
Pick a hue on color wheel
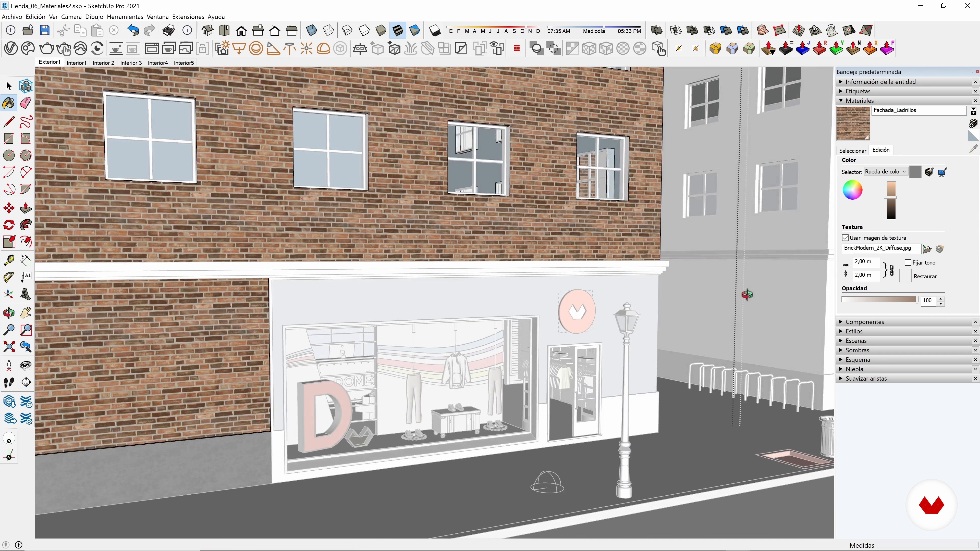pyautogui.click(x=853, y=190)
